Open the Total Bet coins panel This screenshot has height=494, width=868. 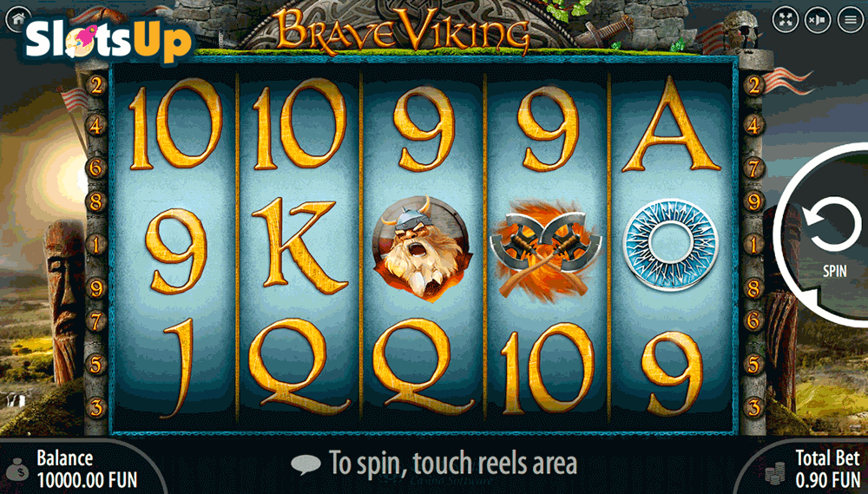[774, 471]
